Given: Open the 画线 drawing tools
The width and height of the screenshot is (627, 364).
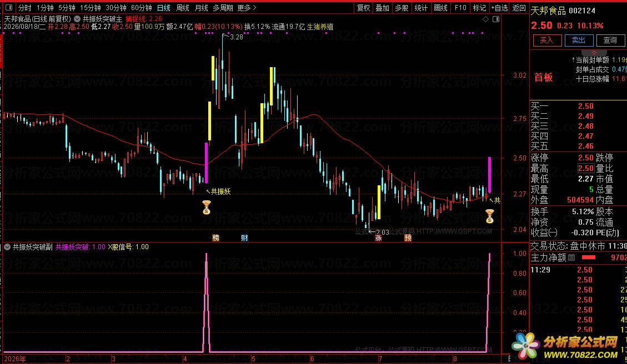Looking at the screenshot, I should pyautogui.click(x=440, y=8).
